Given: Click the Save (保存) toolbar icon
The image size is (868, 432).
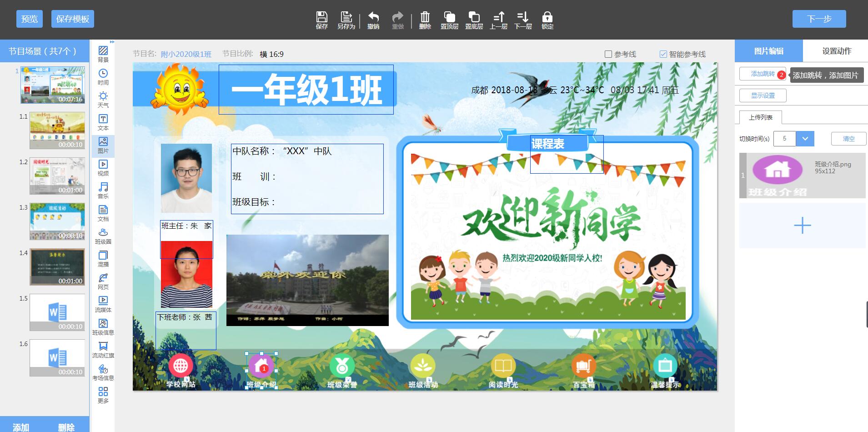Looking at the screenshot, I should tap(321, 20).
